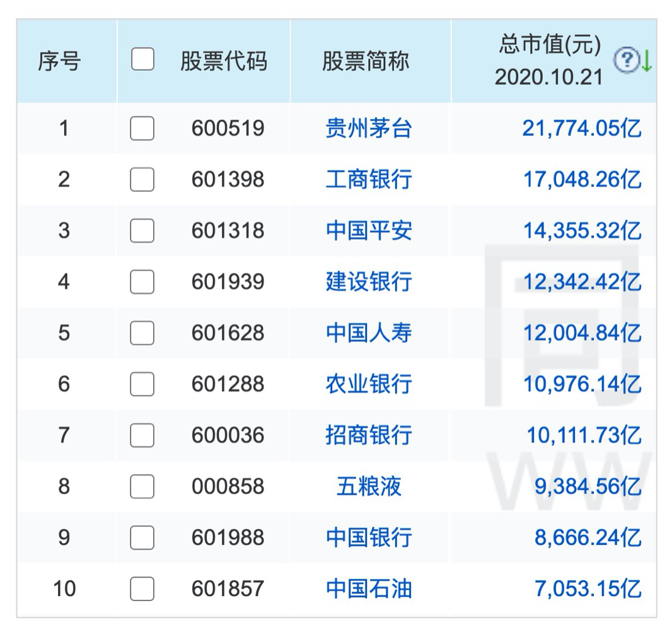
Task: Click market value 21,774.05亿
Action: tap(582, 129)
